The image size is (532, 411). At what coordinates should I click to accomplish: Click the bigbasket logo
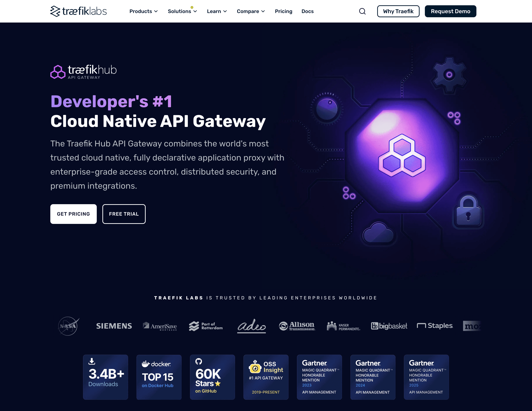coord(389,326)
